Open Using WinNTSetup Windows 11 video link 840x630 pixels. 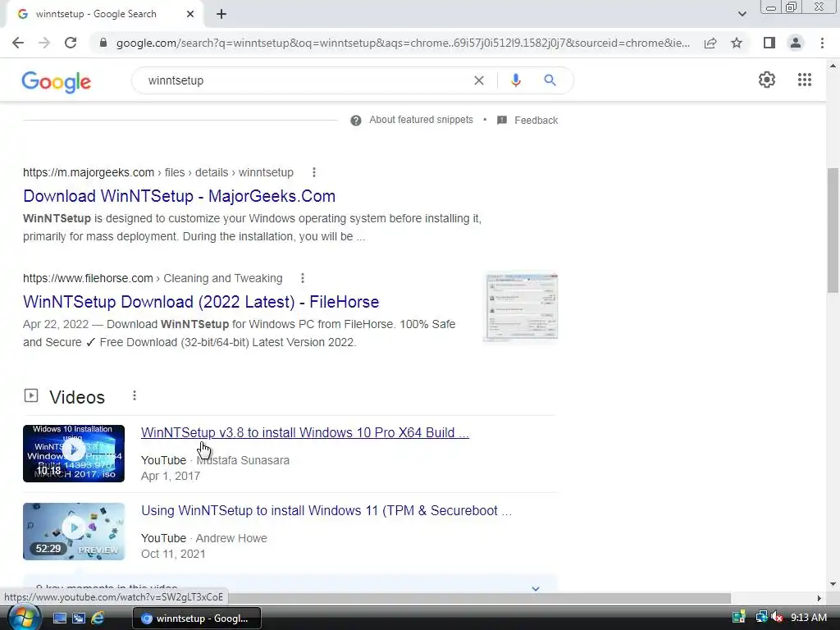(x=326, y=510)
